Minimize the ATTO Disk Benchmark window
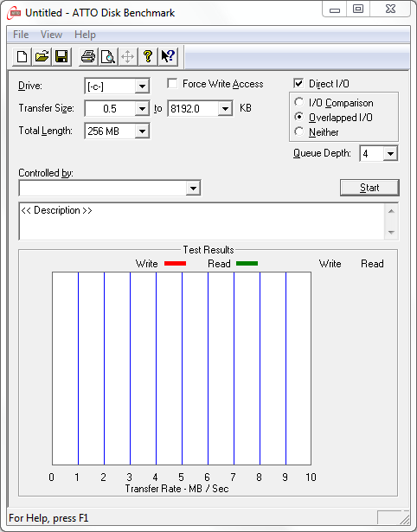The width and height of the screenshot is (417, 532). (335, 10)
